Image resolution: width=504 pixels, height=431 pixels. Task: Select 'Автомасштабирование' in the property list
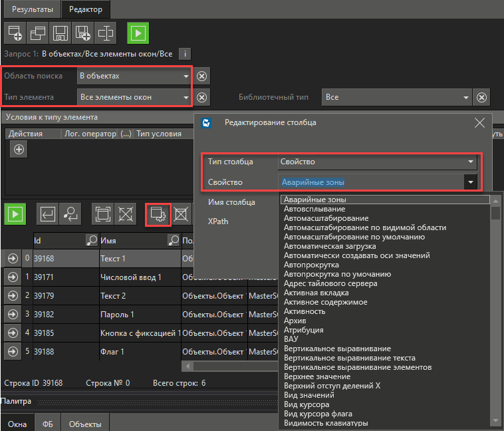tap(326, 218)
